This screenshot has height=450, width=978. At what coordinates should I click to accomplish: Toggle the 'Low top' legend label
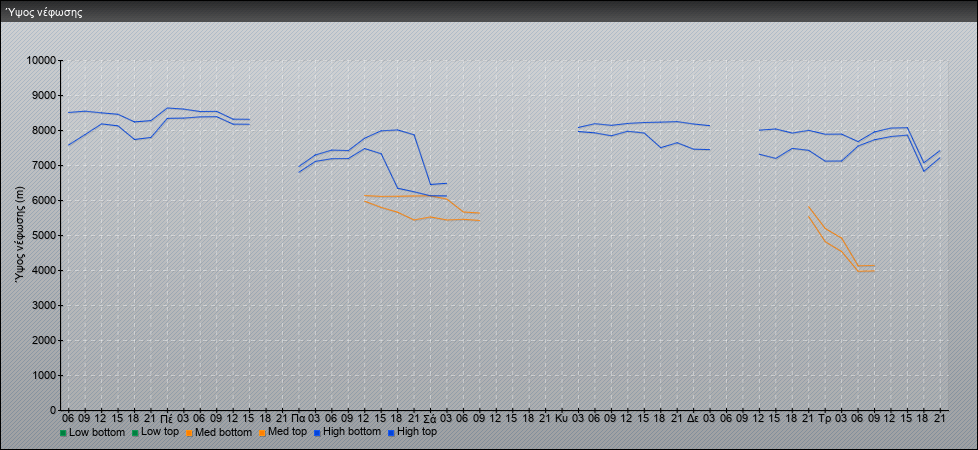[x=160, y=432]
